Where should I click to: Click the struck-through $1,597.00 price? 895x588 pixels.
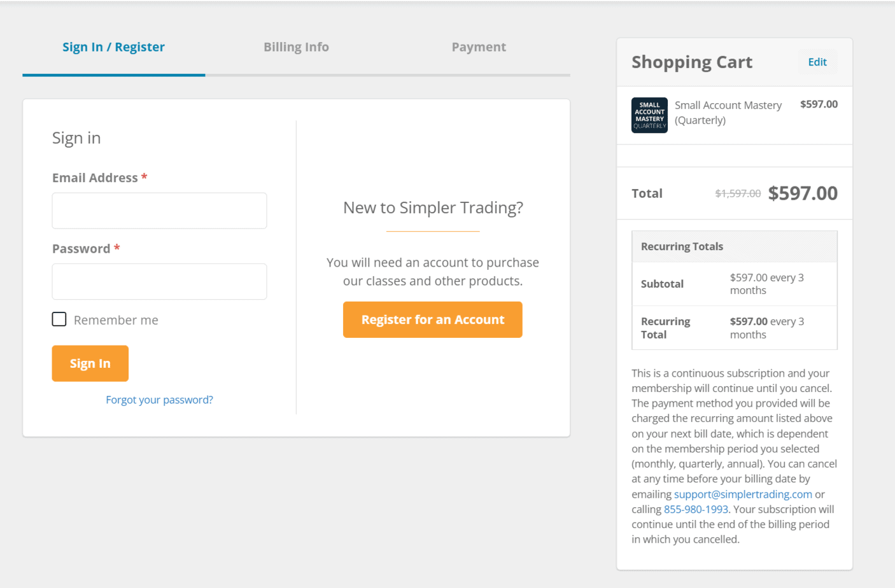pos(738,193)
